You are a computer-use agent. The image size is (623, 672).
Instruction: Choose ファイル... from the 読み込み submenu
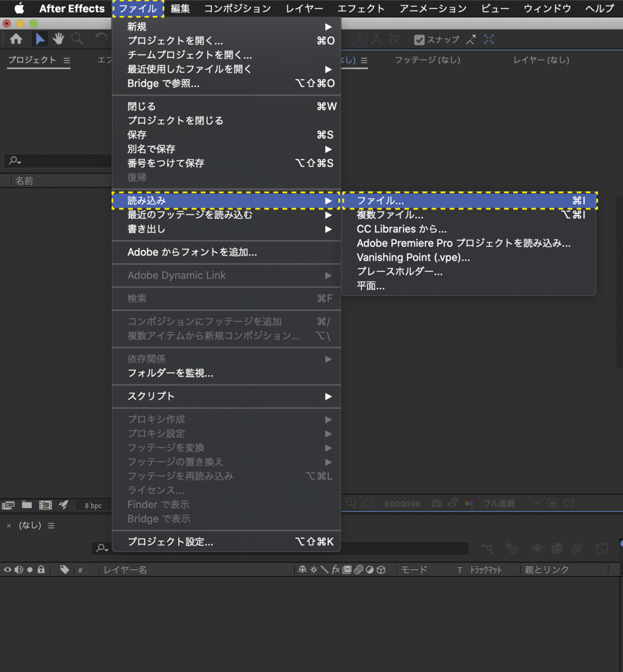pyautogui.click(x=469, y=200)
